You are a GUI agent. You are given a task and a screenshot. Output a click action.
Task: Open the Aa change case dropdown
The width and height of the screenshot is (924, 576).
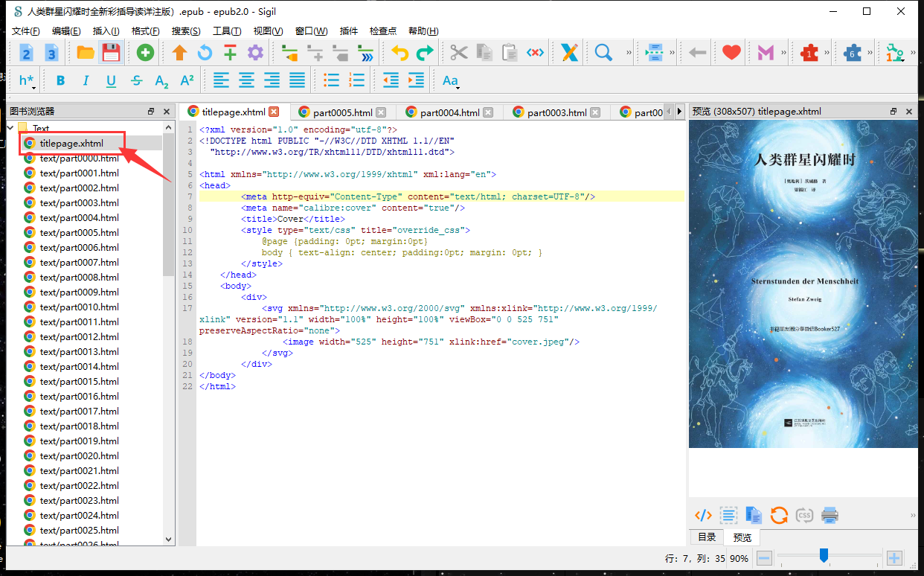pyautogui.click(x=451, y=80)
